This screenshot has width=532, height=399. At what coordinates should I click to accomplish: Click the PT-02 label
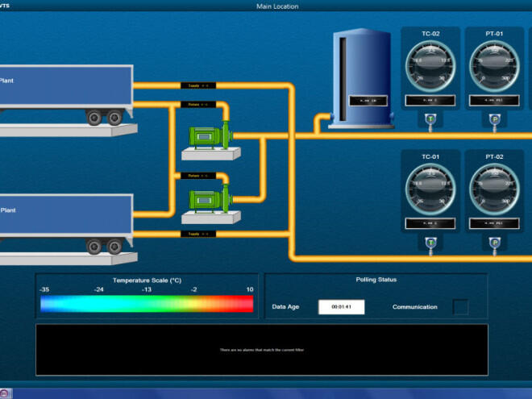[494, 156]
